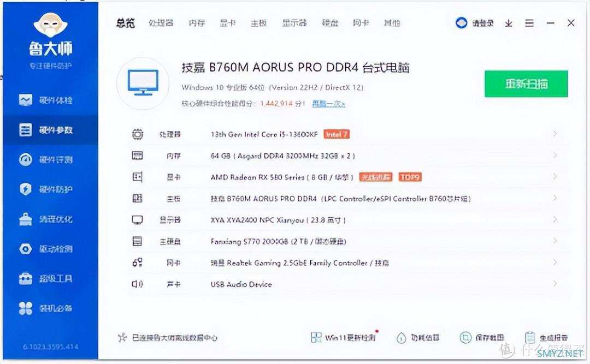The height and width of the screenshot is (364, 590).
Task: Click the blue computer monitor icon
Action: click(143, 83)
